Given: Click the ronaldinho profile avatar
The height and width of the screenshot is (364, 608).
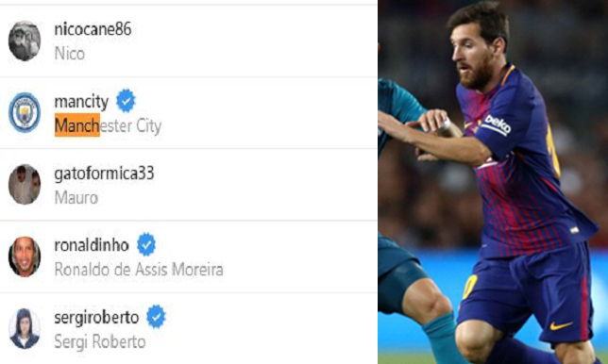Looking at the screenshot, I should coord(25,256).
